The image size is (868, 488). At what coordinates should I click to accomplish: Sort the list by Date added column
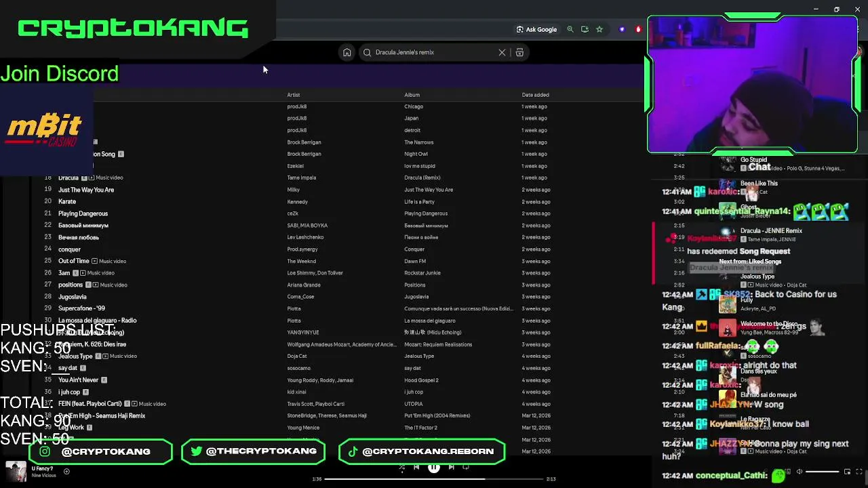coord(535,95)
